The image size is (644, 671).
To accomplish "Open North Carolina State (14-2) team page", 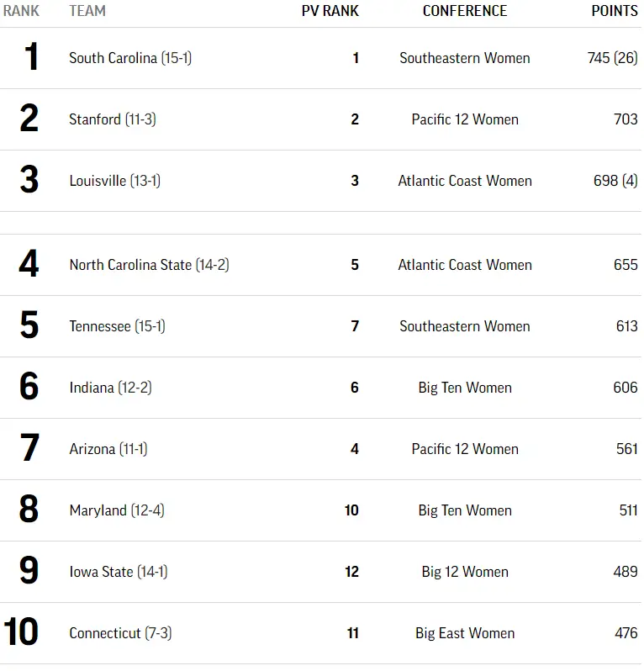I will coord(149,265).
